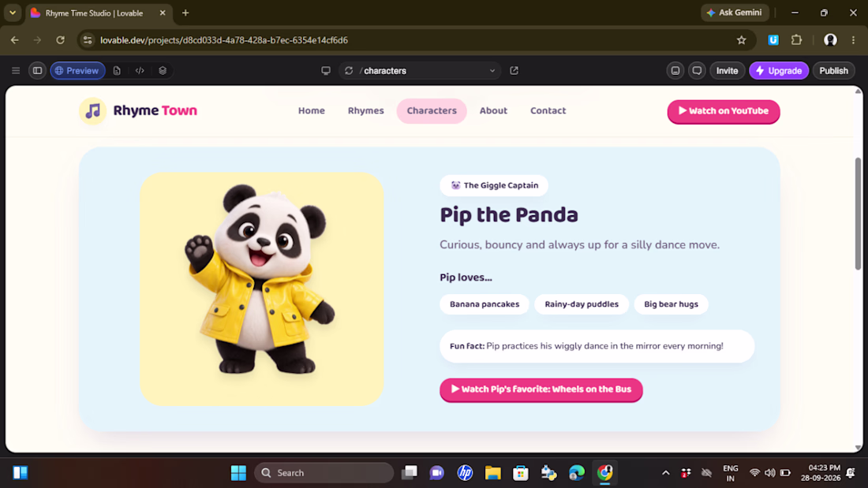Toggle the Lovable sidebar panel
The width and height of the screenshot is (868, 488).
[37, 71]
